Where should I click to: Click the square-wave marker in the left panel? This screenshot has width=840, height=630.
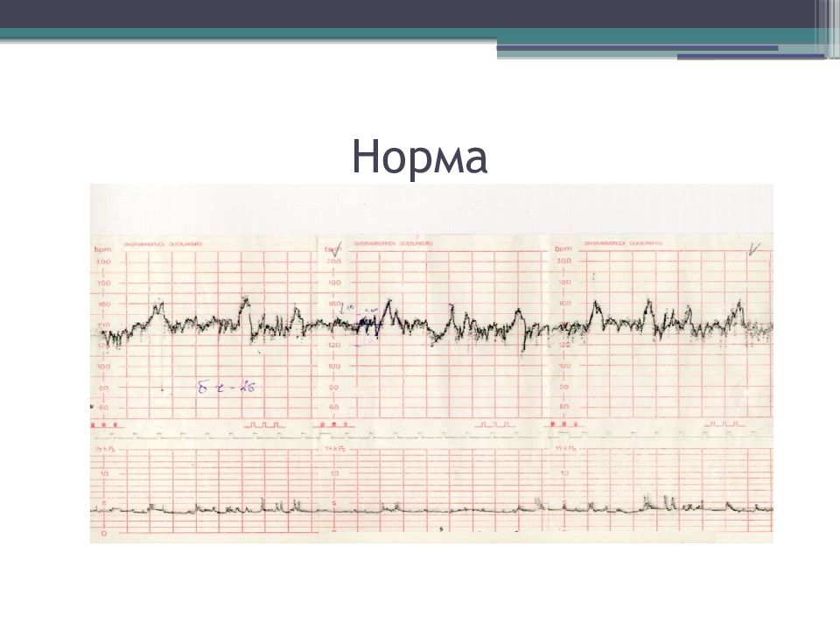(263, 424)
